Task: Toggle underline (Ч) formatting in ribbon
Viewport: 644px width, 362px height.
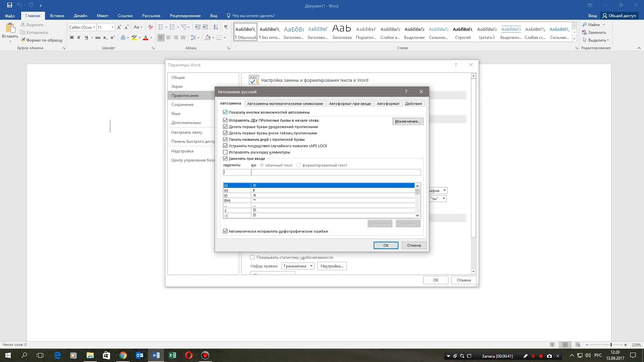Action: pos(87,38)
